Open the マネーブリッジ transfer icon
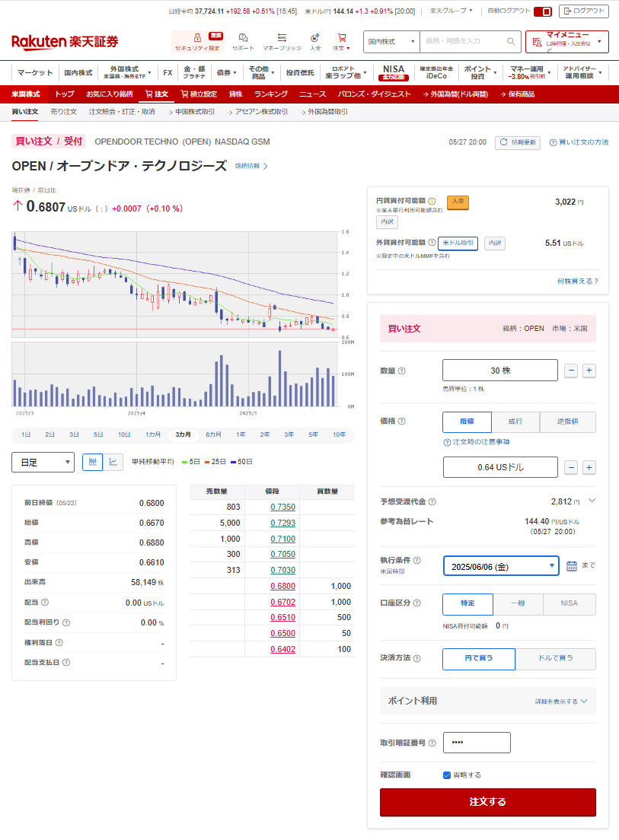619x840 pixels. click(282, 37)
